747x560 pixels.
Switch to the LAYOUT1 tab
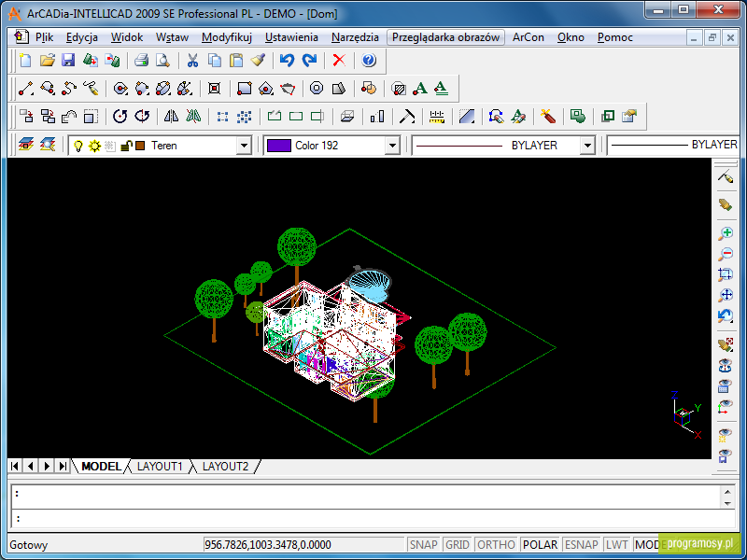pos(160,466)
